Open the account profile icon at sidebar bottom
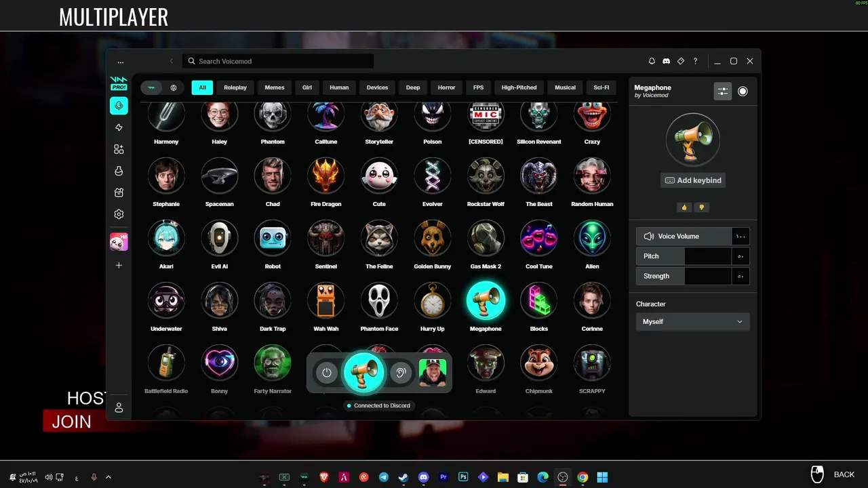The height and width of the screenshot is (488, 868). (x=119, y=407)
